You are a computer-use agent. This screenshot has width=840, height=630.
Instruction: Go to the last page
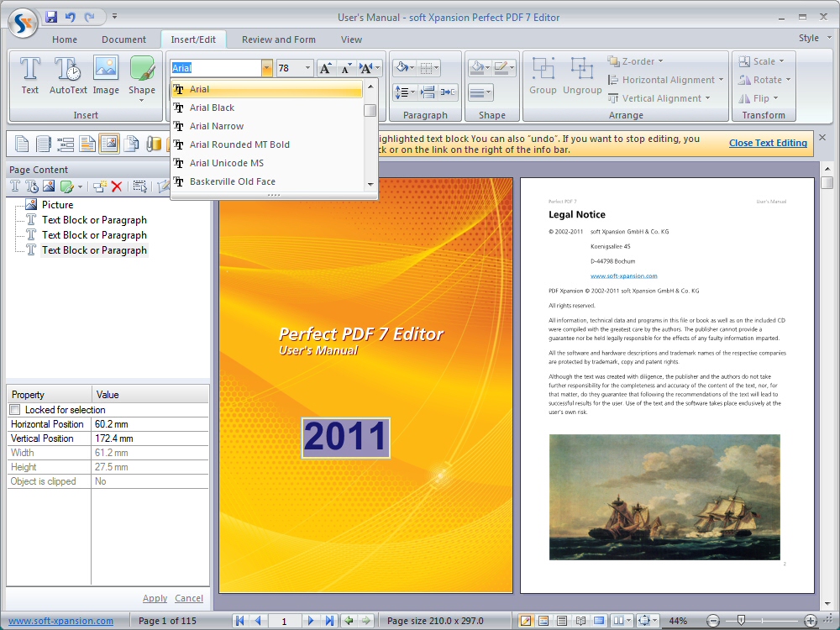pyautogui.click(x=329, y=621)
